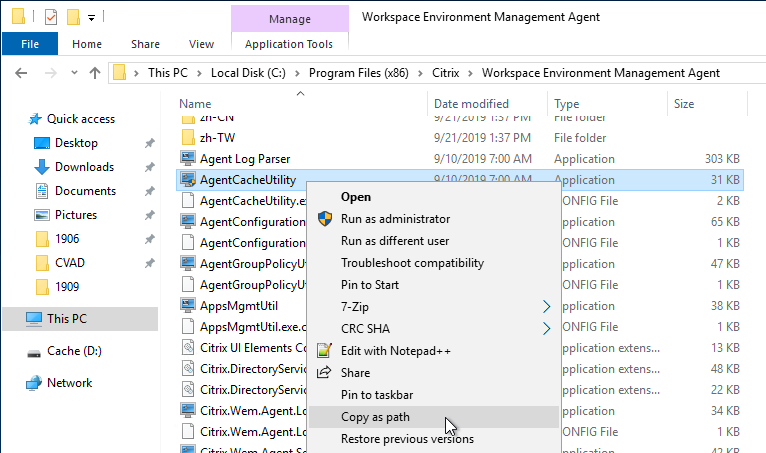Open the 1906 pinned folder
Viewport: 766px width, 453px height.
tap(67, 238)
